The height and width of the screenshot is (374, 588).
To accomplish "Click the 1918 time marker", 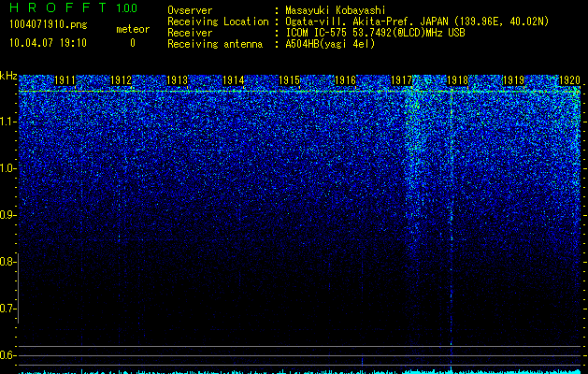I will pyautogui.click(x=457, y=80).
